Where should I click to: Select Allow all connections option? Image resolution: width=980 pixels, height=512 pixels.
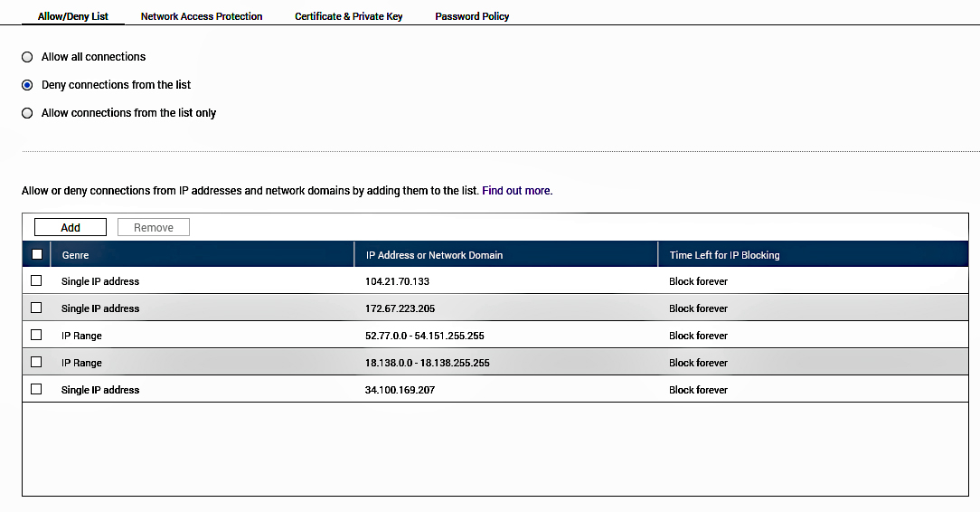pyautogui.click(x=27, y=57)
